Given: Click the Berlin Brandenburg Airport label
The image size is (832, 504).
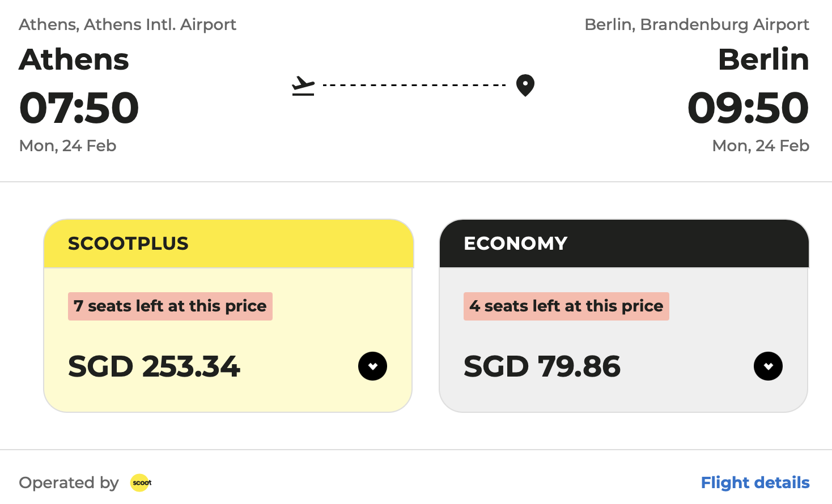Looking at the screenshot, I should pyautogui.click(x=697, y=24).
